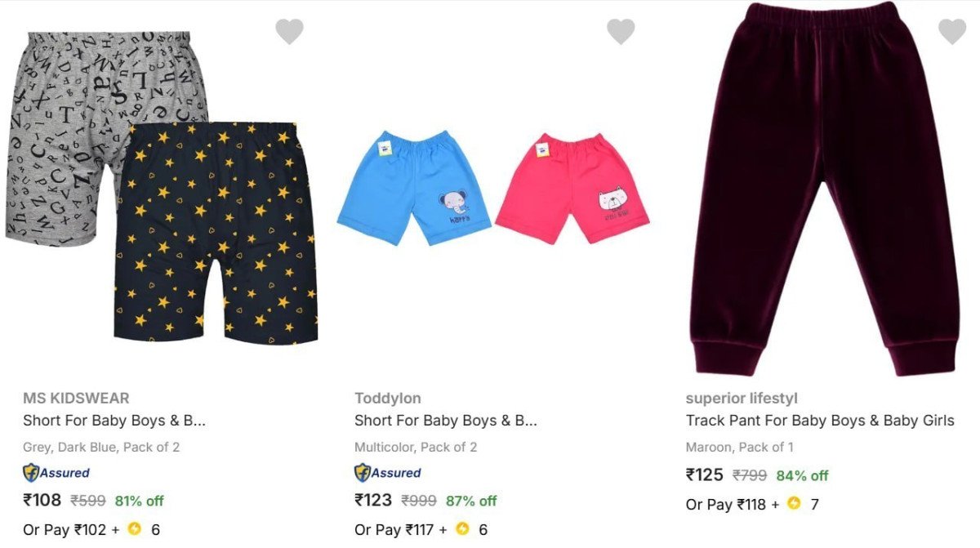
Task: Click the Assured badge on MS KIDSWEAR product
Action: point(56,473)
